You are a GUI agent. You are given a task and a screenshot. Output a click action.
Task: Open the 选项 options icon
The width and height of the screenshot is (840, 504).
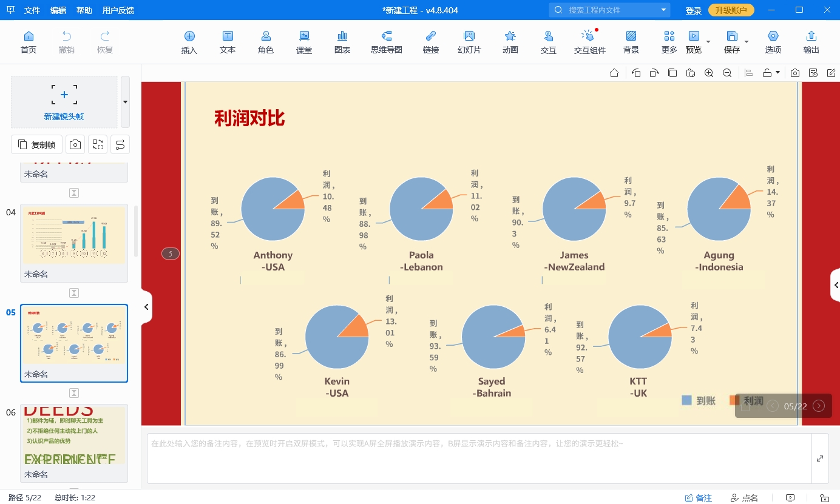click(x=773, y=42)
